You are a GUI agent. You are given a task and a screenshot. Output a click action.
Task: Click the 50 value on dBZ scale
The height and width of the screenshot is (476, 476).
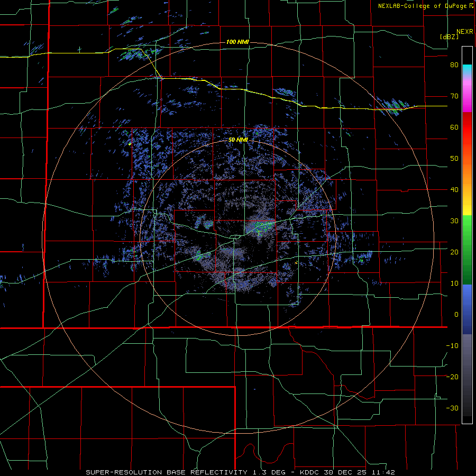coord(454,159)
